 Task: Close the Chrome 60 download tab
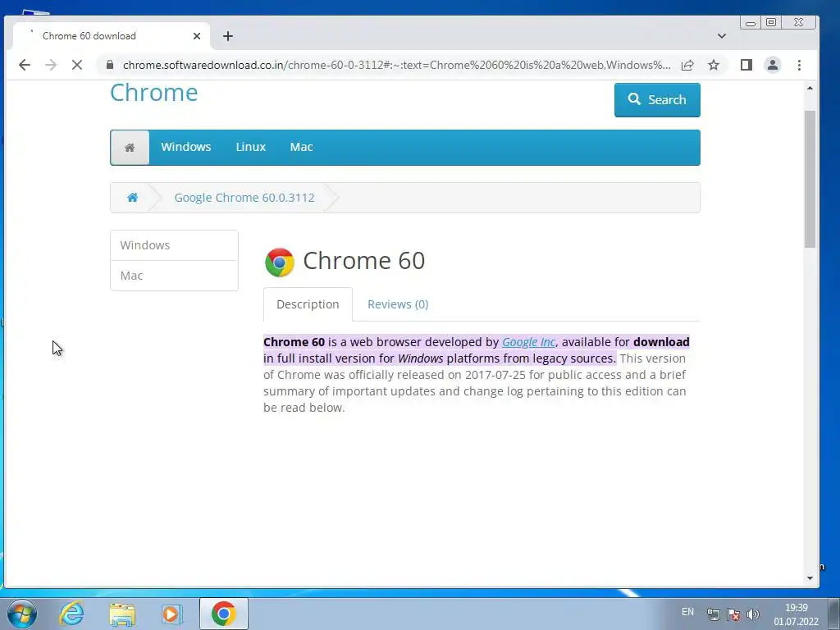pos(197,36)
